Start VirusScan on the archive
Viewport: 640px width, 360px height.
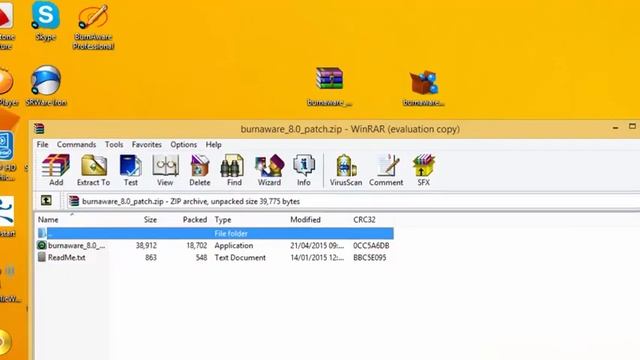click(x=346, y=170)
